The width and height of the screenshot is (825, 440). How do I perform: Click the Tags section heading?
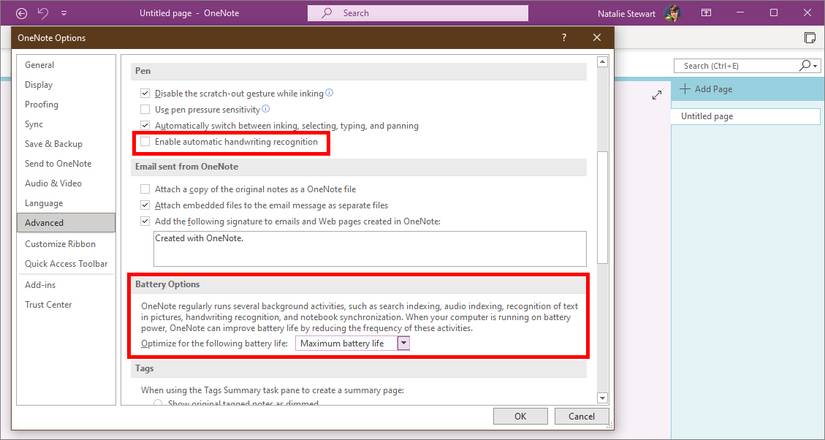click(144, 368)
